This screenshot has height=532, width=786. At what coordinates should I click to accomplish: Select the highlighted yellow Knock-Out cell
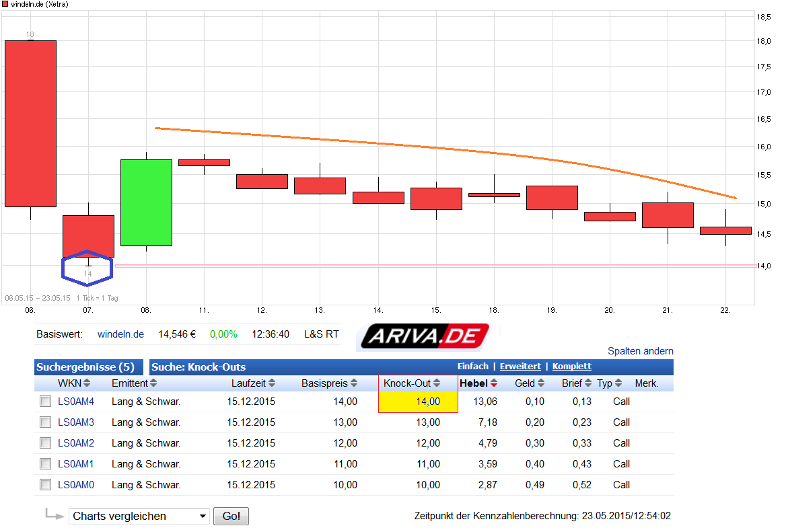418,401
